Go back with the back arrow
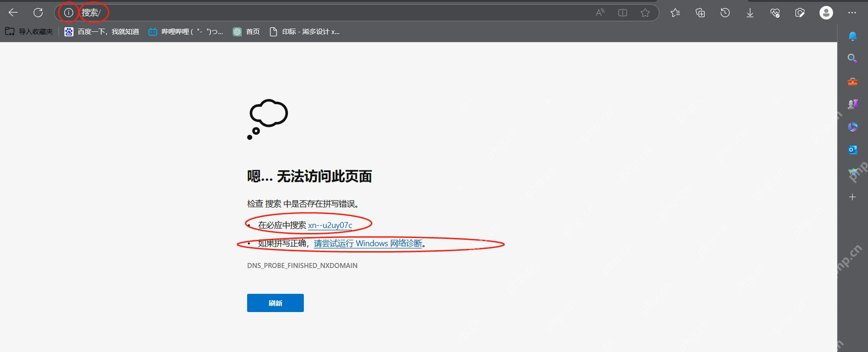Image resolution: width=868 pixels, height=352 pixels. point(13,13)
